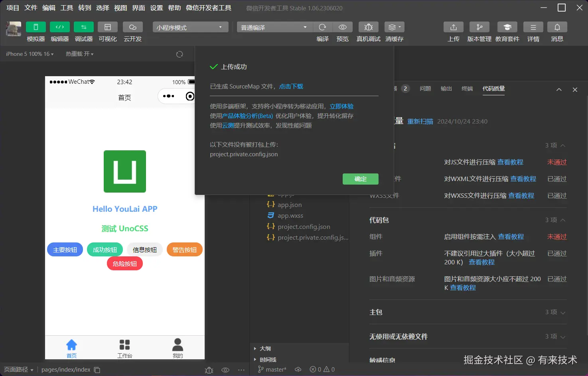
Task: Toggle the debugger (调试器) panel
Action: 84,27
